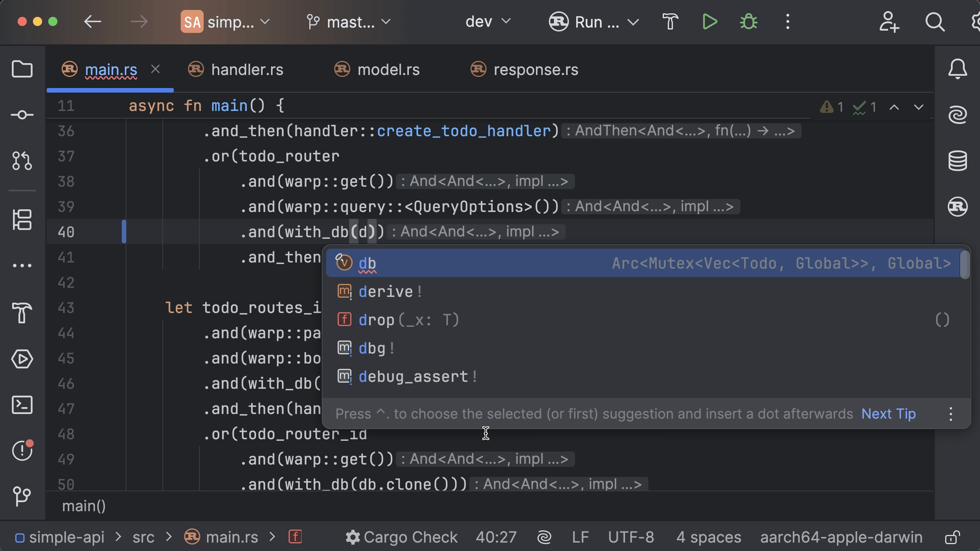Open the Problems tool window
The image size is (980, 551).
click(x=22, y=451)
